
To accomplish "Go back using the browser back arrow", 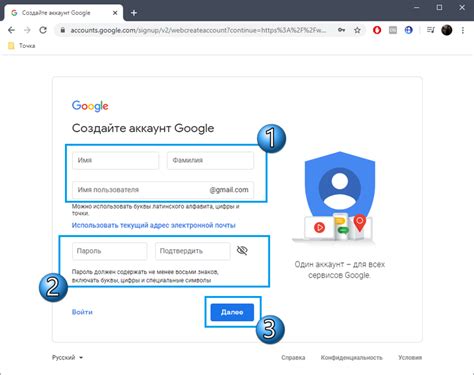I will 11,30.
